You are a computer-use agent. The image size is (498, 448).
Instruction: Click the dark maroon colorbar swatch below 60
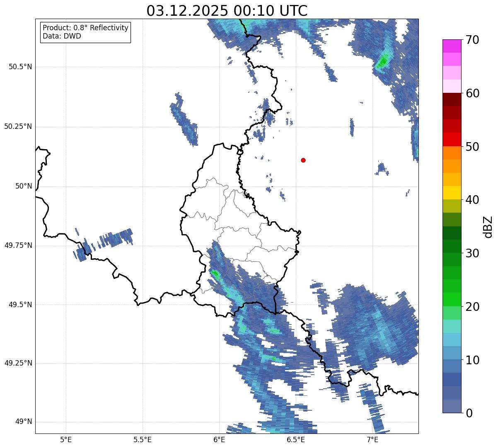click(452, 99)
